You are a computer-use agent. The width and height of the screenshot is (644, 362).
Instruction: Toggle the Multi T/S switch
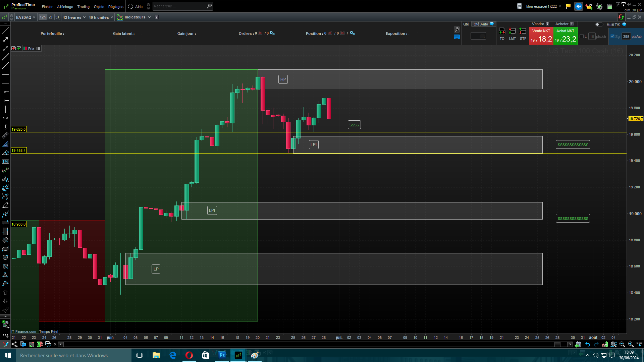(599, 24)
